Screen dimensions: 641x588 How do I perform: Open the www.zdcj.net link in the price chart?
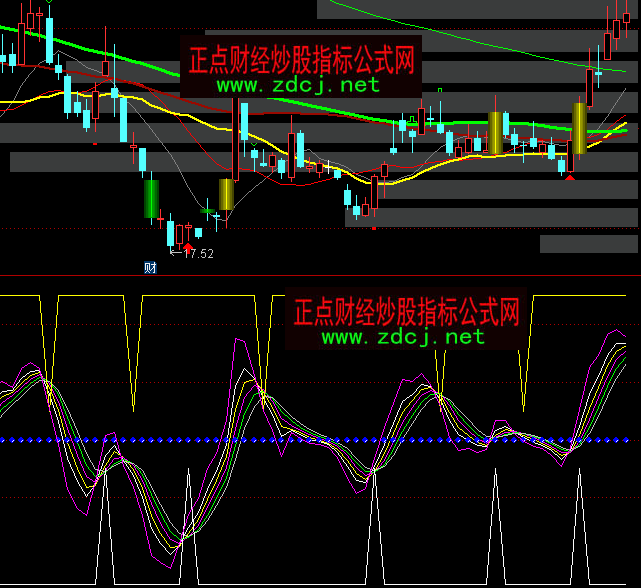(298, 85)
